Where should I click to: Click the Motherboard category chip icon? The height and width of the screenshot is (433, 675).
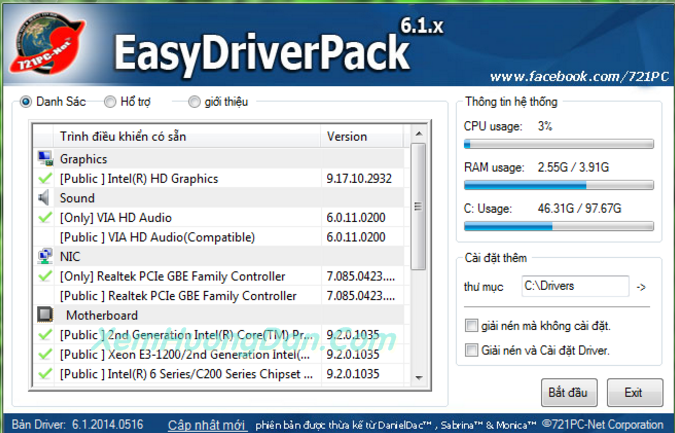pos(45,315)
